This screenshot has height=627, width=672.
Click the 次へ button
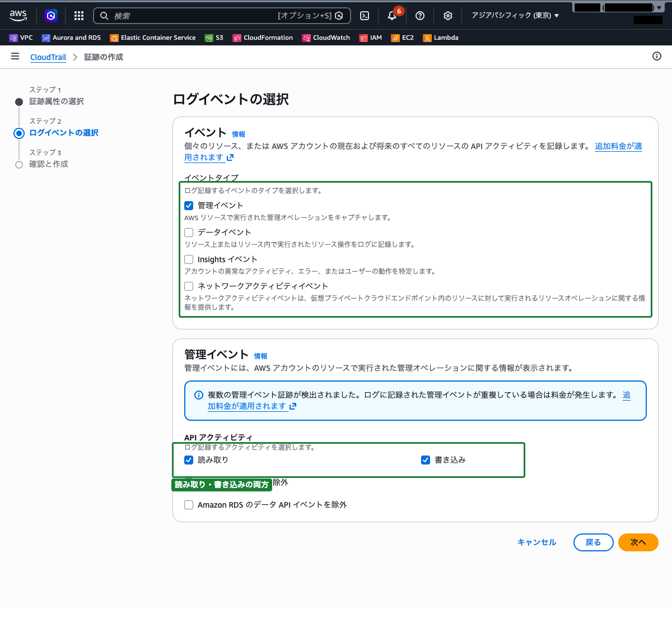pyautogui.click(x=638, y=542)
